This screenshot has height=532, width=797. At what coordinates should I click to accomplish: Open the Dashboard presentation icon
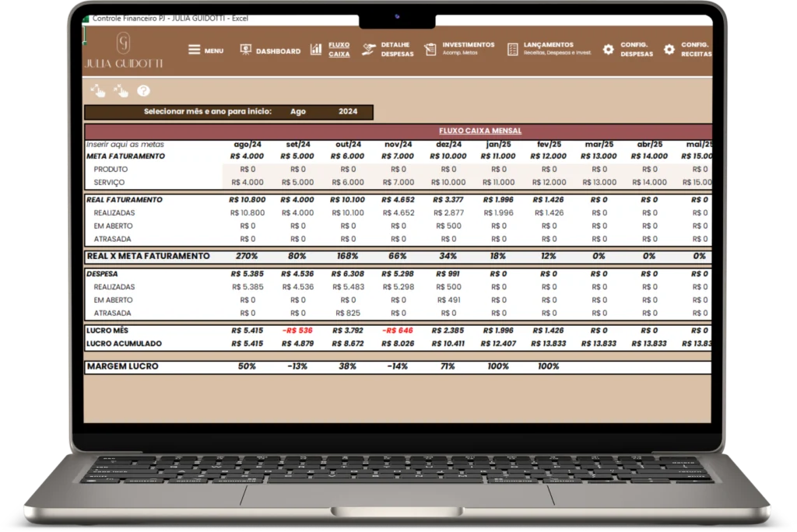click(x=245, y=50)
